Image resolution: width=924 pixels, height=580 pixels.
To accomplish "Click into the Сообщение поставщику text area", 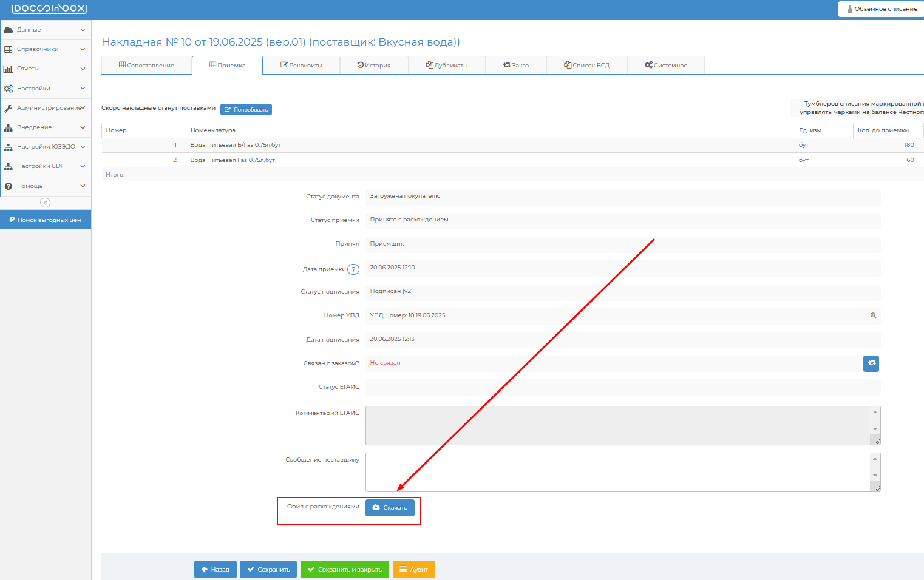I will 617,472.
